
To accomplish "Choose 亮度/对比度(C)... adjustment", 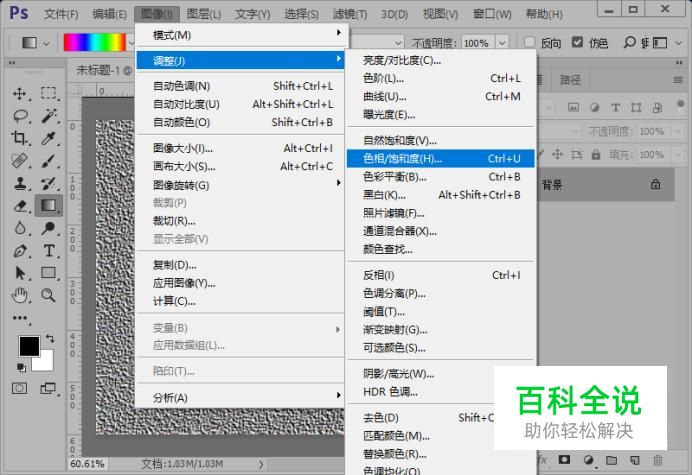I will point(440,60).
